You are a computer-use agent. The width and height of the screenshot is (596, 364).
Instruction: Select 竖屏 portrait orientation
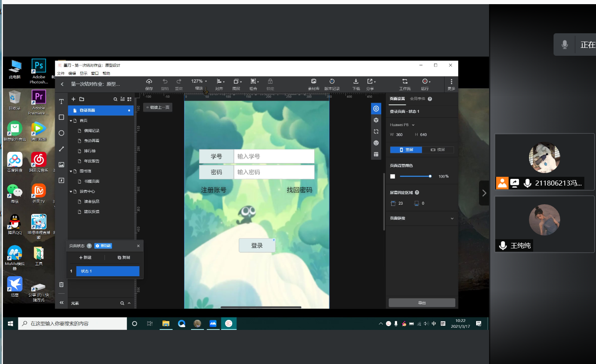pyautogui.click(x=406, y=150)
